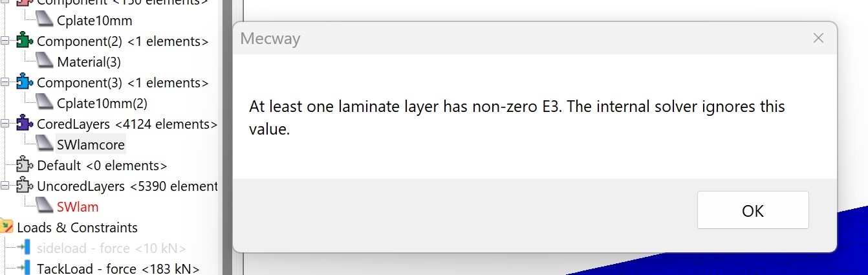This screenshot has width=868, height=275.
Task: Collapse the UncoredLayers tree node
Action: pyautogui.click(x=5, y=186)
